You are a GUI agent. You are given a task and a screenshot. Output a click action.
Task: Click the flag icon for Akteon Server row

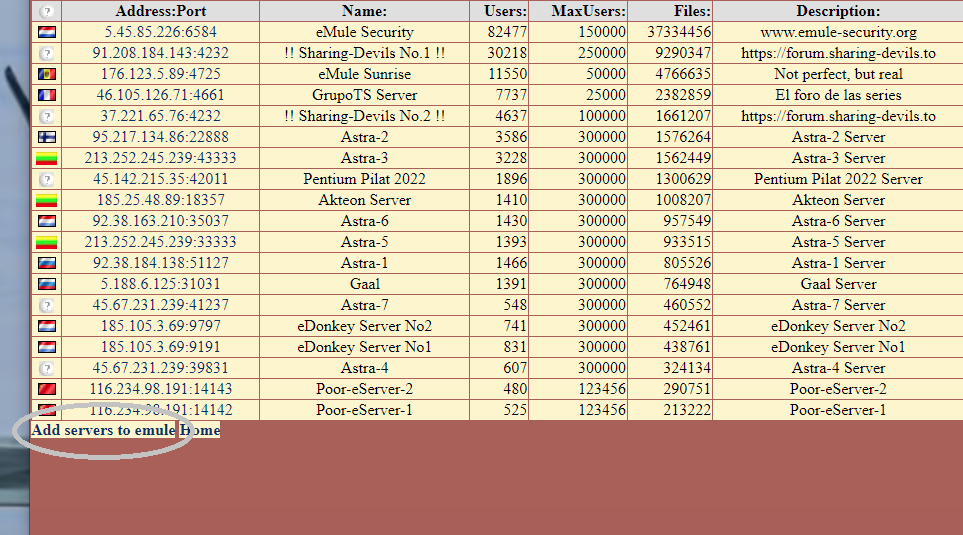pos(47,200)
